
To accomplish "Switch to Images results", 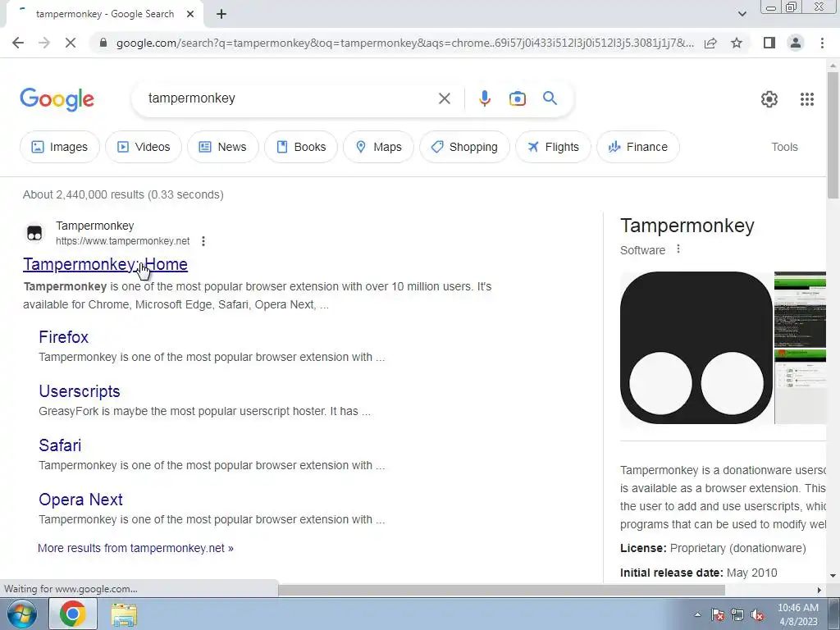I will [x=59, y=147].
